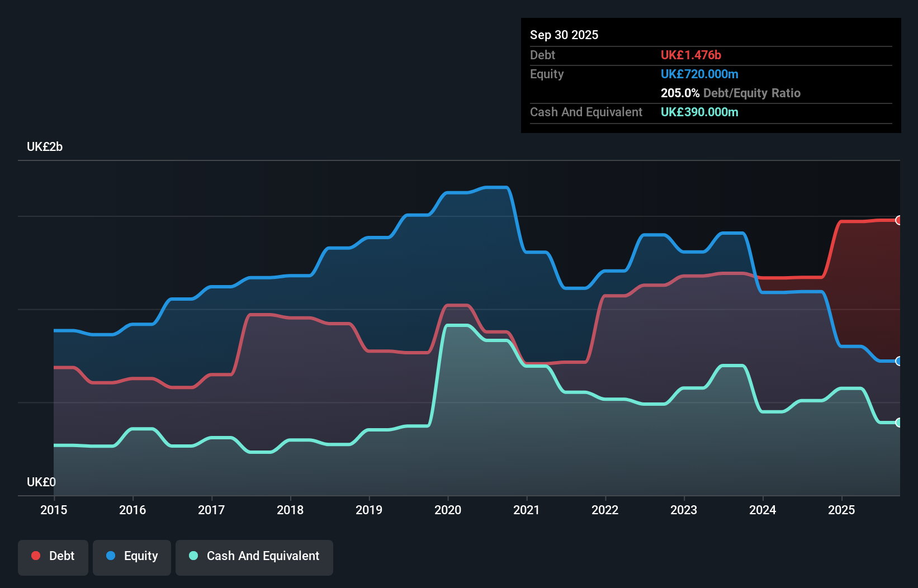Select the teal Cash endpoint marker
Image resolution: width=918 pixels, height=588 pixels.
pos(899,423)
